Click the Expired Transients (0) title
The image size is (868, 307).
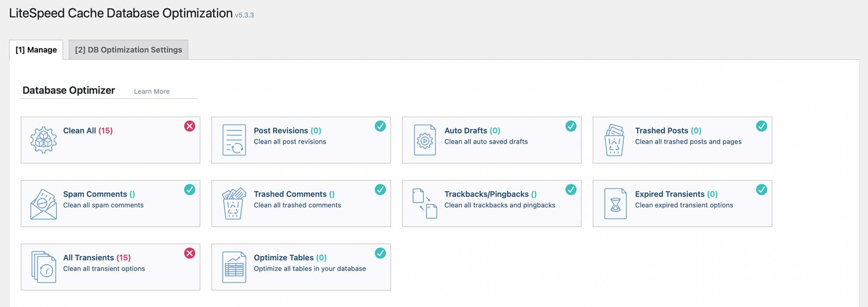pyautogui.click(x=676, y=194)
